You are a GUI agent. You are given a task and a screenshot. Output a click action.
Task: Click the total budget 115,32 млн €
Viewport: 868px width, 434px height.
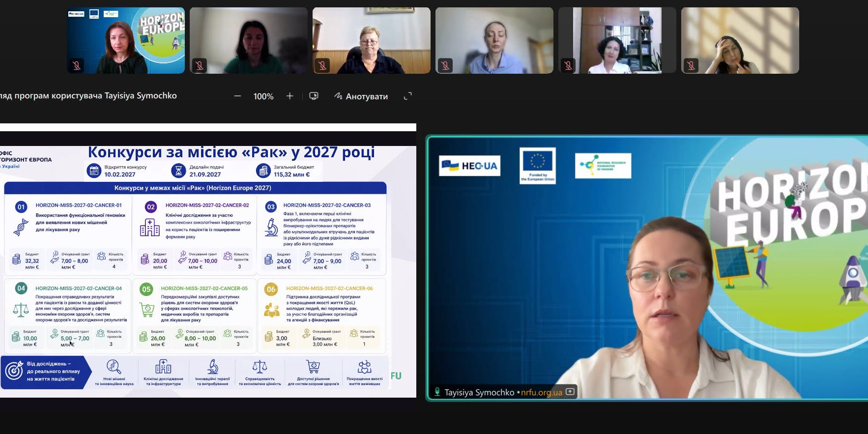(292, 174)
